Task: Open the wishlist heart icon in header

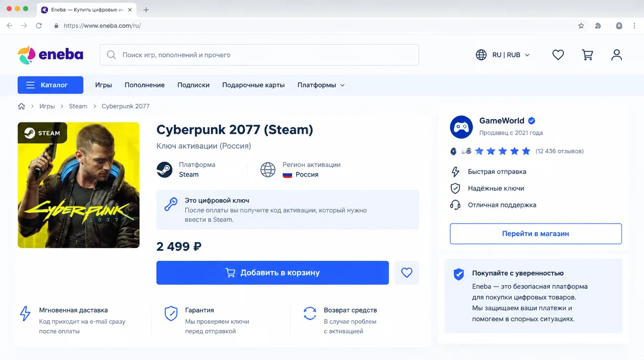Action: tap(558, 55)
